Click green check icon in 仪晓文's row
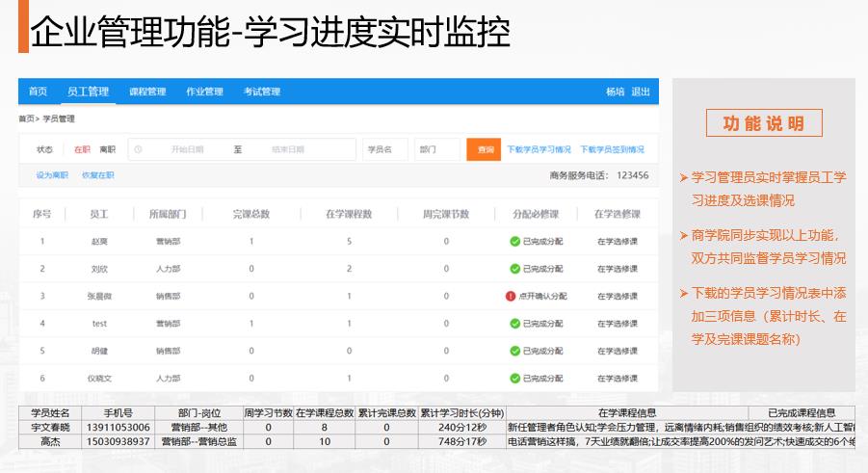This screenshot has height=473, width=868. point(514,379)
